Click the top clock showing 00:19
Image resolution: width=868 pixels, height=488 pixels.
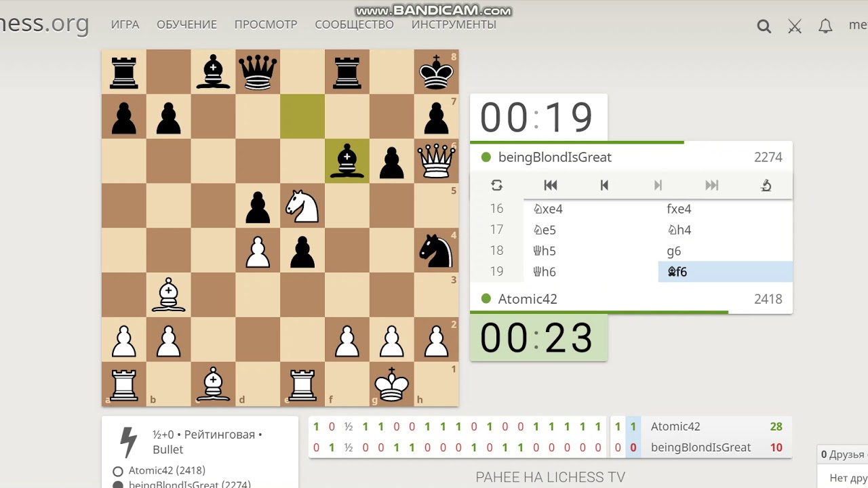pyautogui.click(x=538, y=117)
